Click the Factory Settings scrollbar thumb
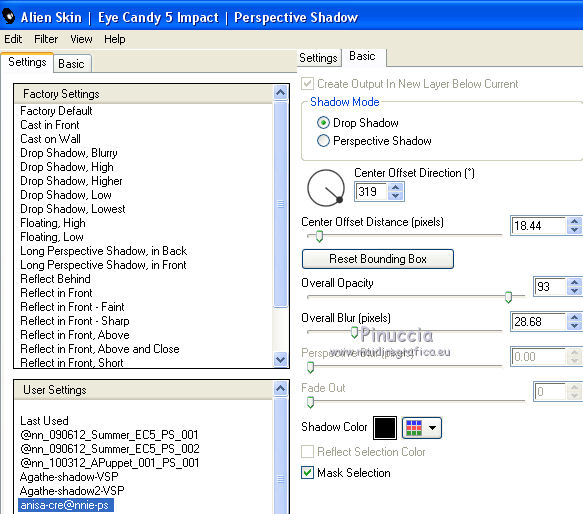The height and width of the screenshot is (514, 583). [x=281, y=204]
